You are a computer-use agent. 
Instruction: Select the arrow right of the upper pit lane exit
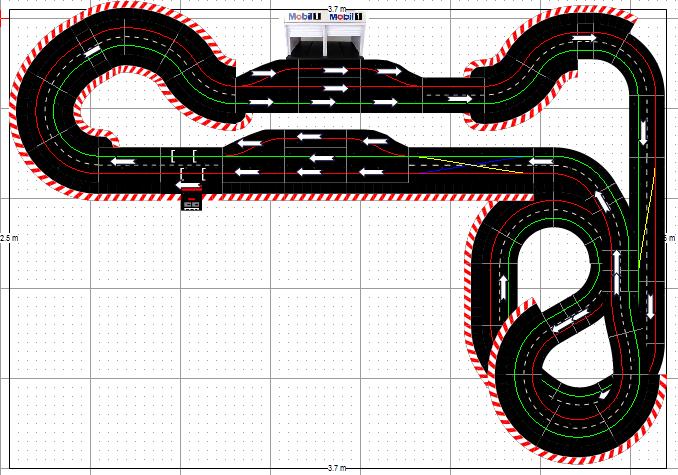pos(459,98)
